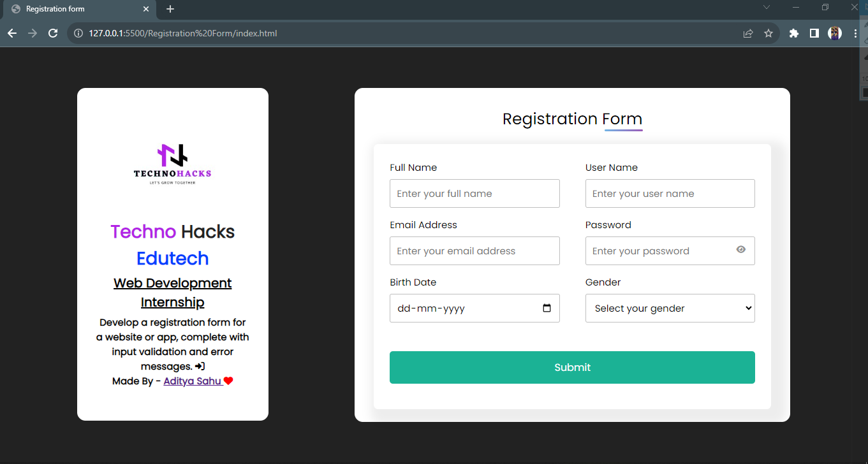Viewport: 868px width, 464px height.
Task: Open a new browser tab
Action: pos(170,9)
